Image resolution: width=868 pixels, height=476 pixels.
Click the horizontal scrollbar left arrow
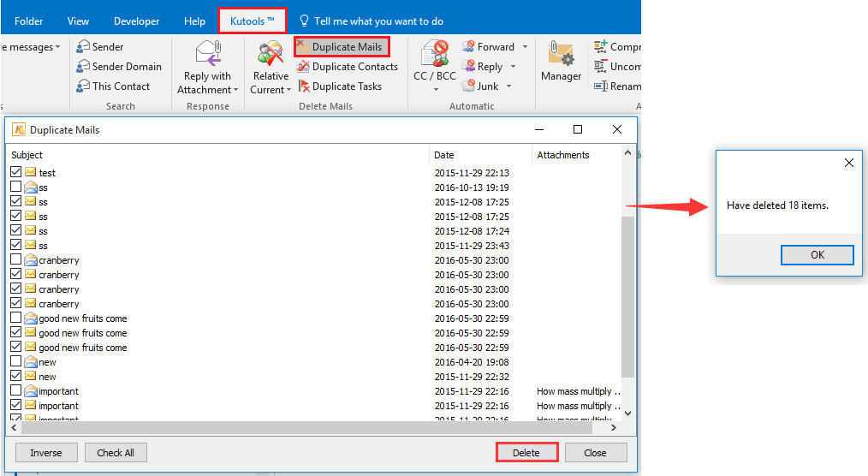(x=14, y=428)
